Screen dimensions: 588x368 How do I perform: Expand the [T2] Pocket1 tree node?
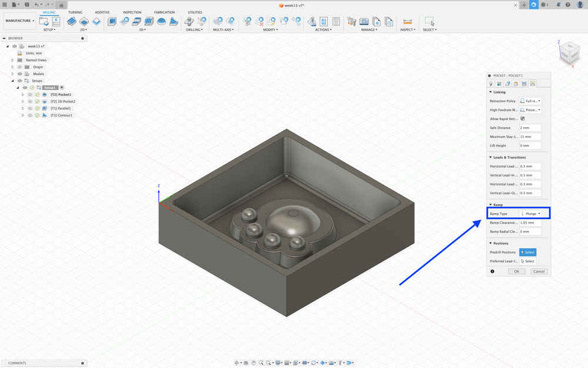(x=23, y=95)
